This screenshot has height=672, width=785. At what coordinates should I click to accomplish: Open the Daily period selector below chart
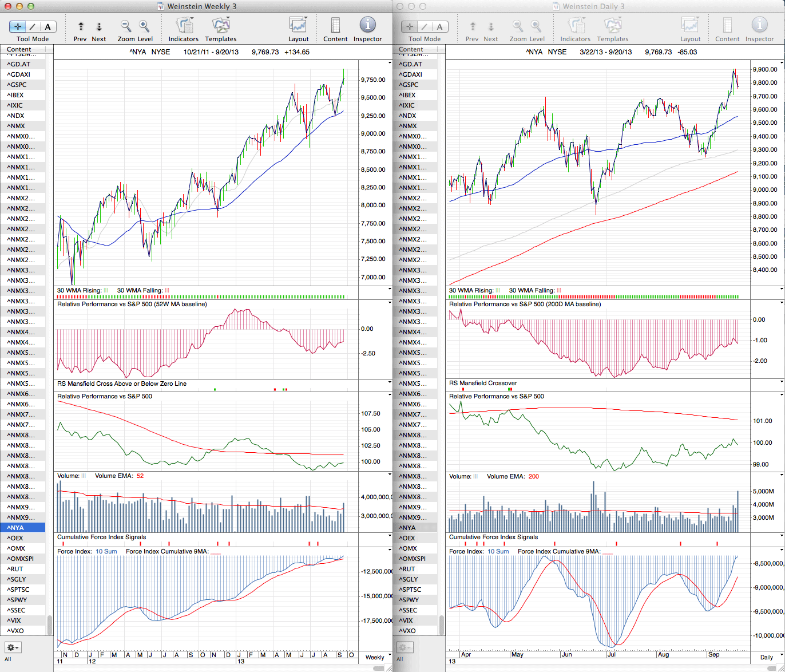click(766, 657)
